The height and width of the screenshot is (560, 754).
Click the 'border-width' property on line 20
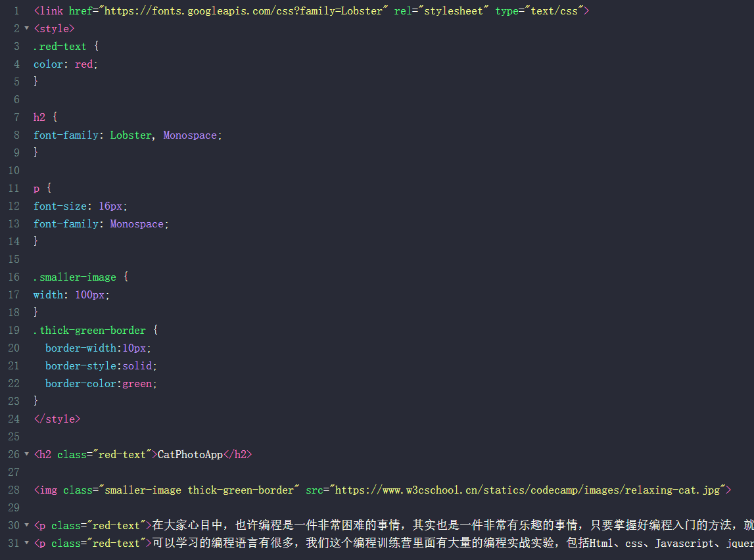(x=81, y=348)
